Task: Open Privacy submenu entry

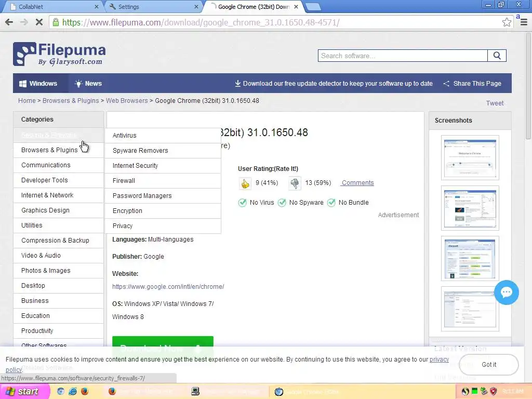Action: pyautogui.click(x=163, y=226)
